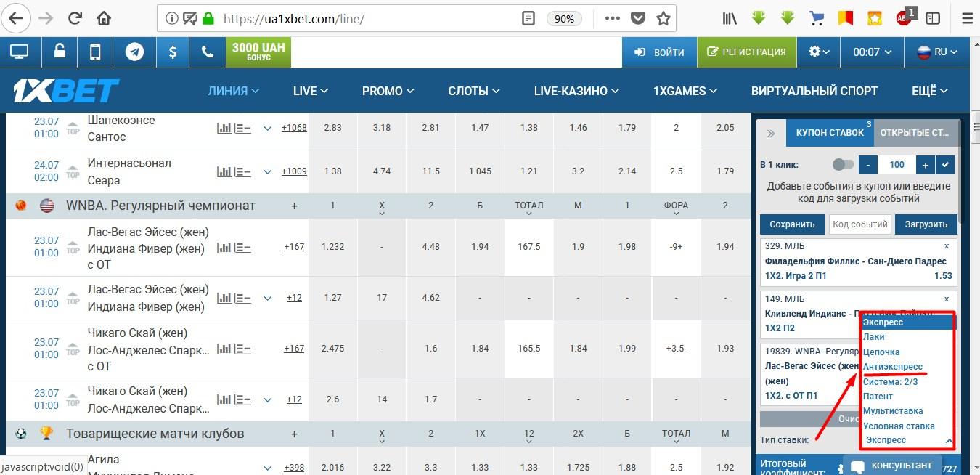This screenshot has height=475, width=980.
Task: Click the Код событий input field
Action: [x=859, y=224]
